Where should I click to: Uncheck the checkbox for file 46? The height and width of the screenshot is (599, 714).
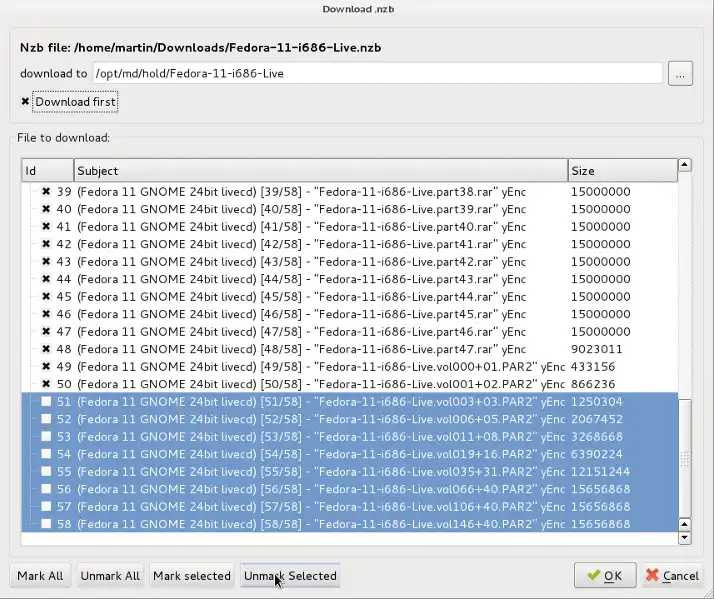[46, 314]
